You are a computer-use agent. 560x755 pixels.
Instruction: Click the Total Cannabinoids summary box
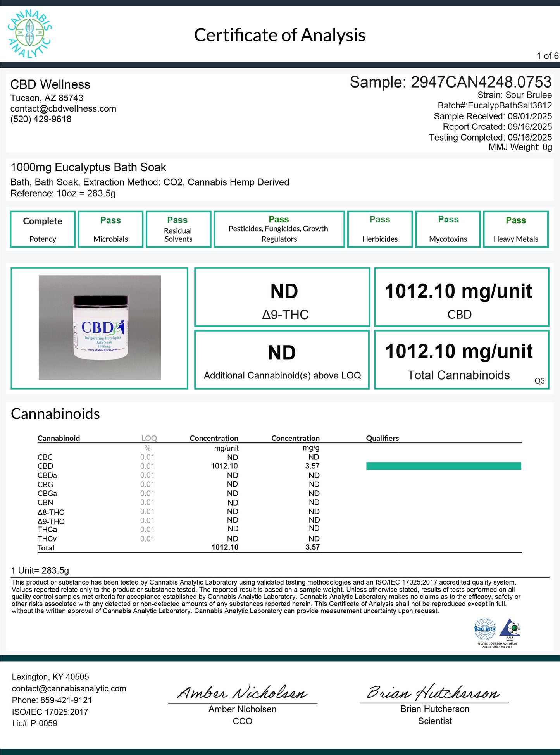pos(462,360)
